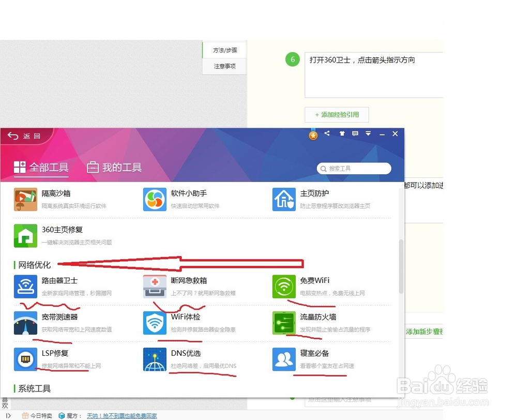The image size is (517, 420).
Task: Click the step text box 打开360卫士
Action: point(374,75)
